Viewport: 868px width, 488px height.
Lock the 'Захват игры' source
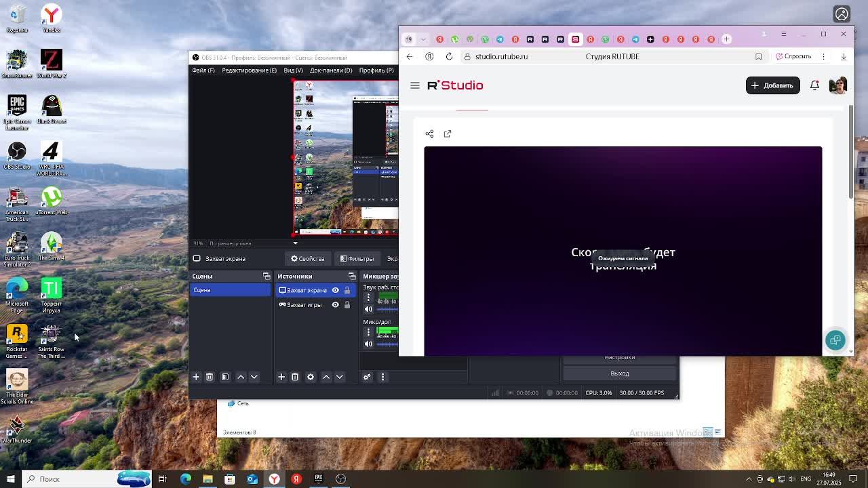347,305
